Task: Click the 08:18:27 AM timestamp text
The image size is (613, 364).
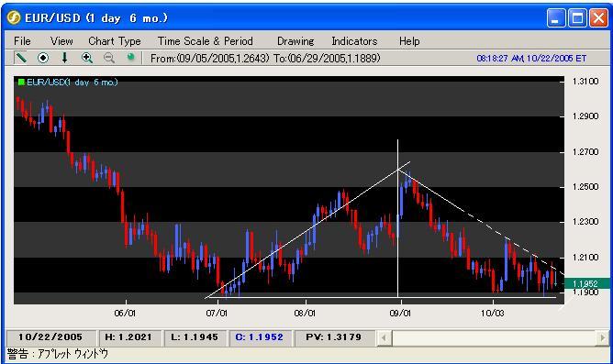Action: click(x=531, y=59)
